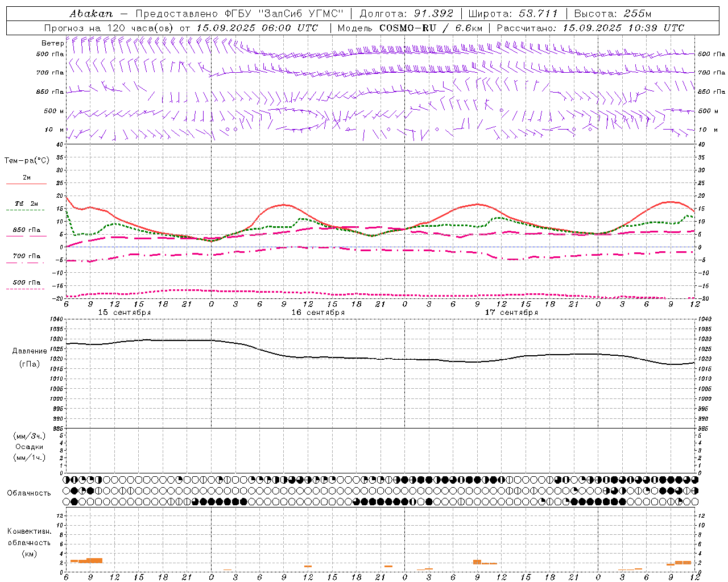
Task: Click the dashed 850 гПа temperature legend line
Action: 27,236
